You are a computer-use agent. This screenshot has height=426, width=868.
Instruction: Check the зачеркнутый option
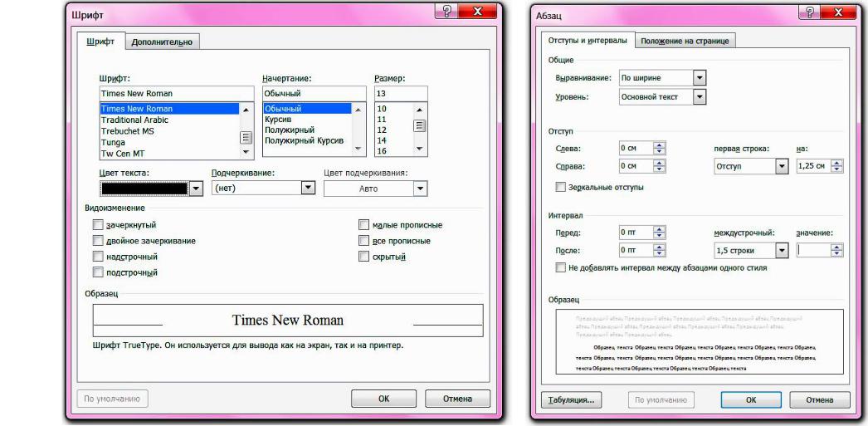coord(98,225)
